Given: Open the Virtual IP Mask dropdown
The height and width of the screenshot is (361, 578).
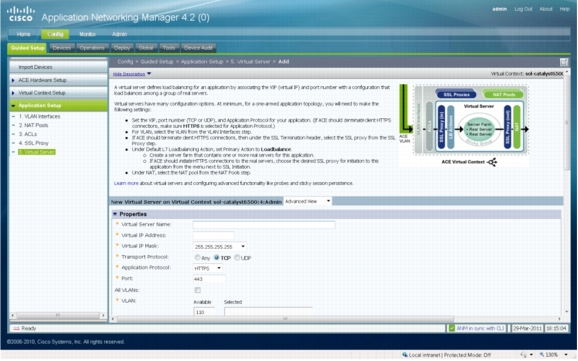Looking at the screenshot, I should (x=220, y=246).
